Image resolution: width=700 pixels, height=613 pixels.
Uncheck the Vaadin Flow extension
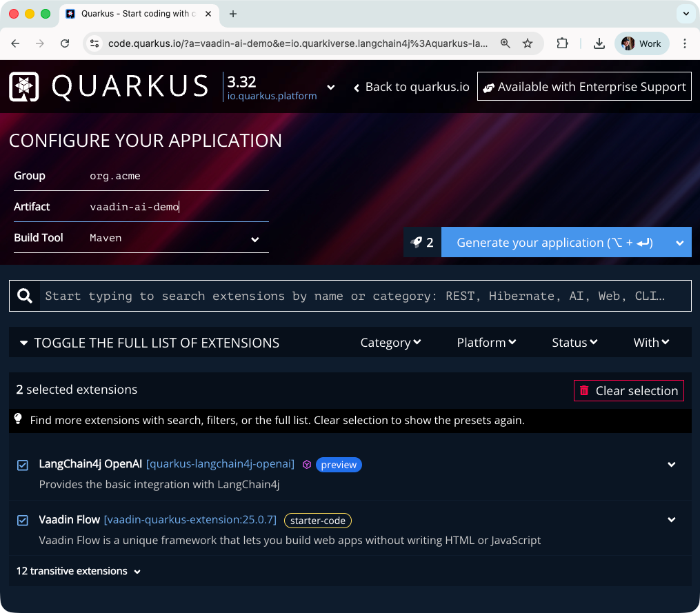click(x=23, y=521)
